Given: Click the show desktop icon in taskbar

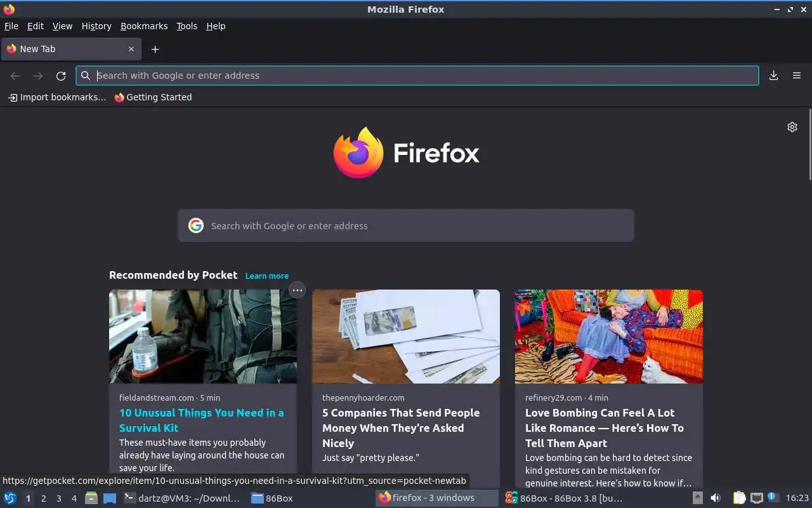Looking at the screenshot, I should point(109,498).
